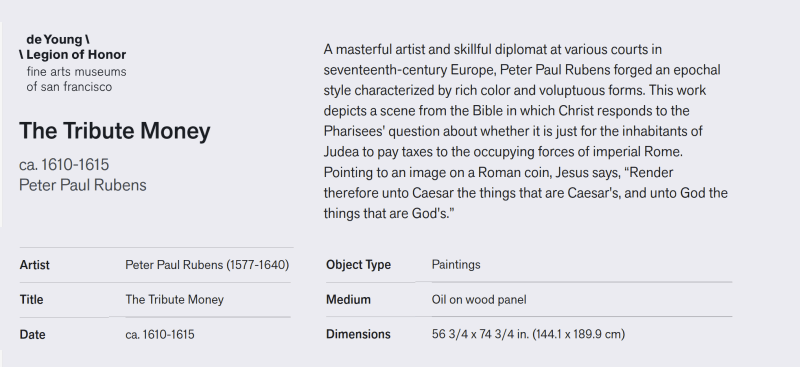Viewport: 800px width, 367px height.
Task: Click the 'Title' field label
Action: tap(31, 300)
